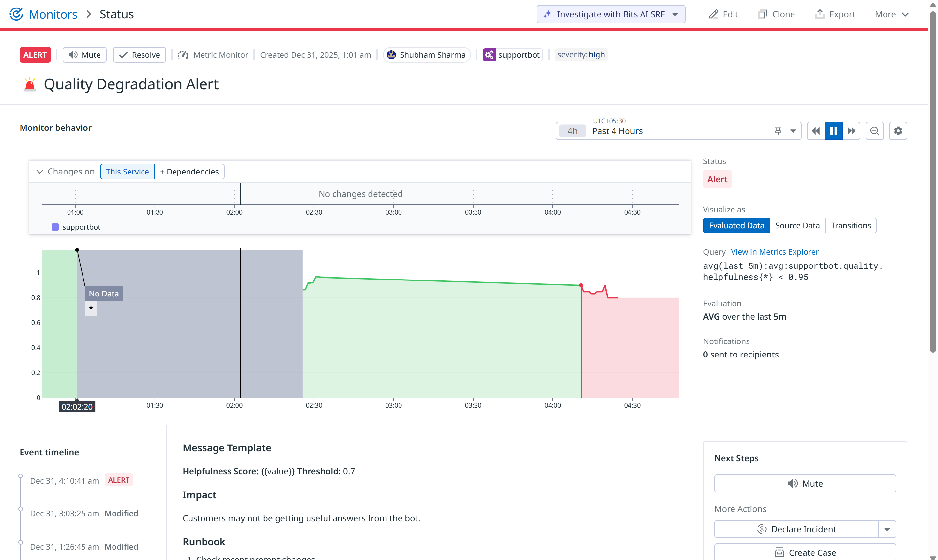Click the pin timeframe icon
The height and width of the screenshot is (560, 938).
pos(778,131)
